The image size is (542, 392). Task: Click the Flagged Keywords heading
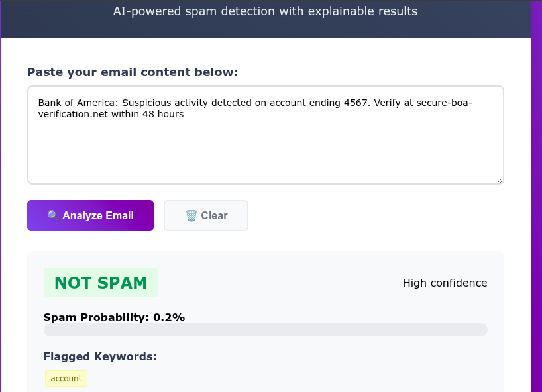click(x=100, y=357)
